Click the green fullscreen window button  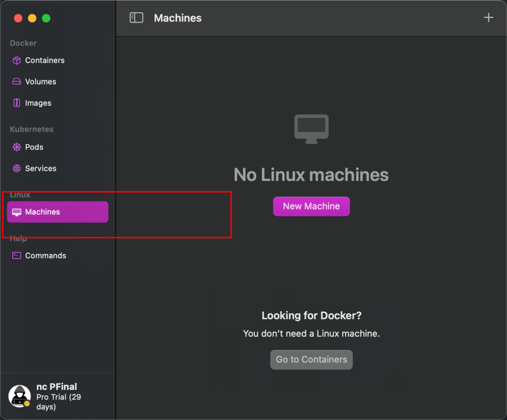coord(46,18)
